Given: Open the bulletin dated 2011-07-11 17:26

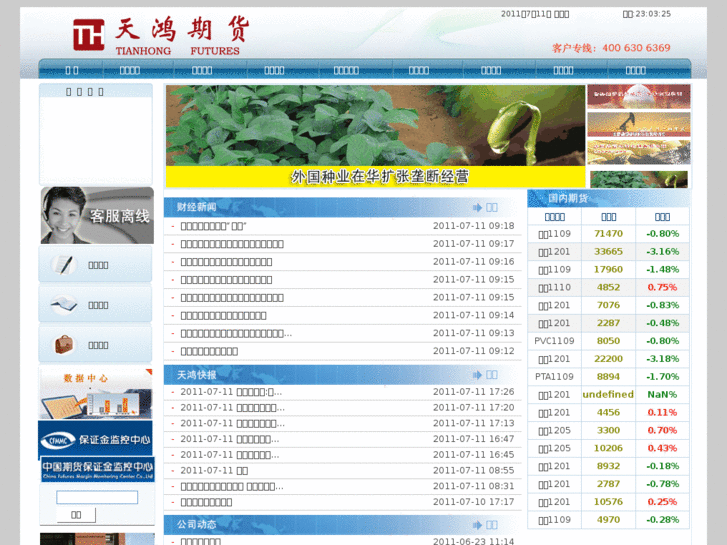Looking at the screenshot, I should pos(231,392).
